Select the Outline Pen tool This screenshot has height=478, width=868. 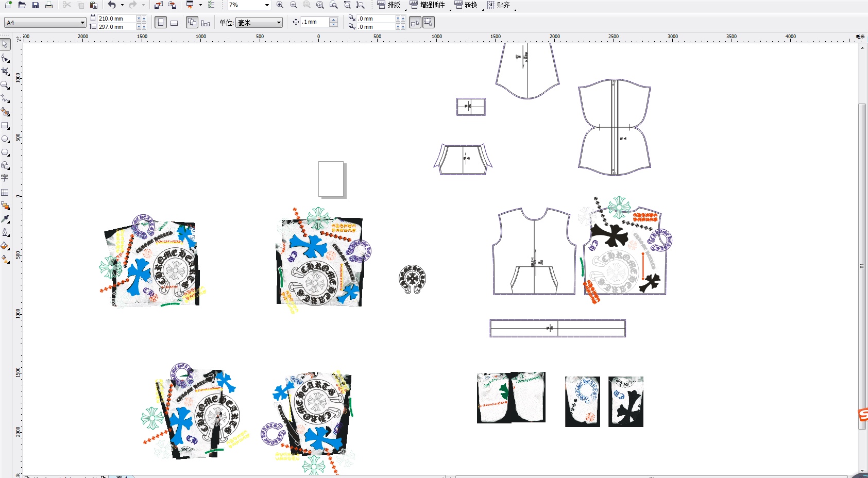click(x=5, y=232)
